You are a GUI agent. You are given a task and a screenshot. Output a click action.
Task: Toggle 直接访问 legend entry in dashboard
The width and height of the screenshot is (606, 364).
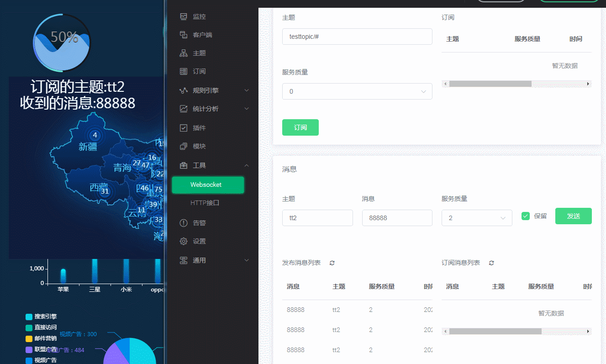point(41,327)
